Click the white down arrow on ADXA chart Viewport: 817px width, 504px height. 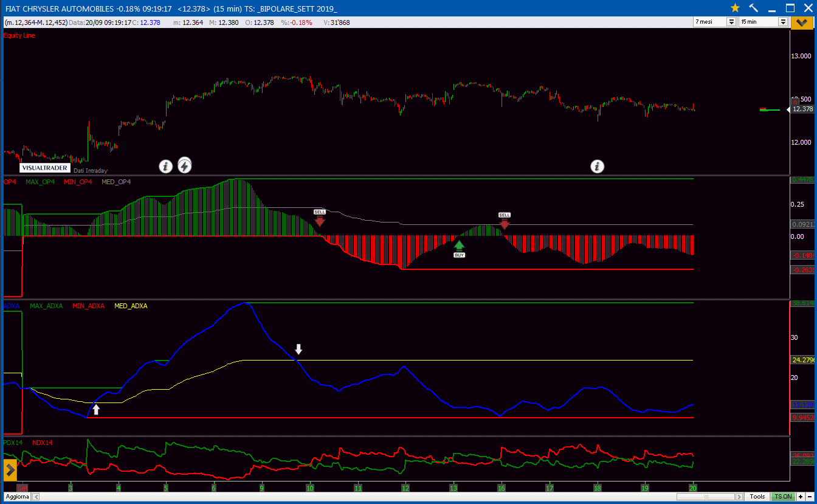point(298,349)
